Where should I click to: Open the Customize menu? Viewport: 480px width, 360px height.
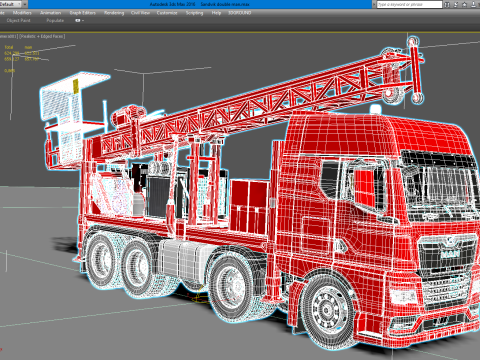[x=167, y=13]
